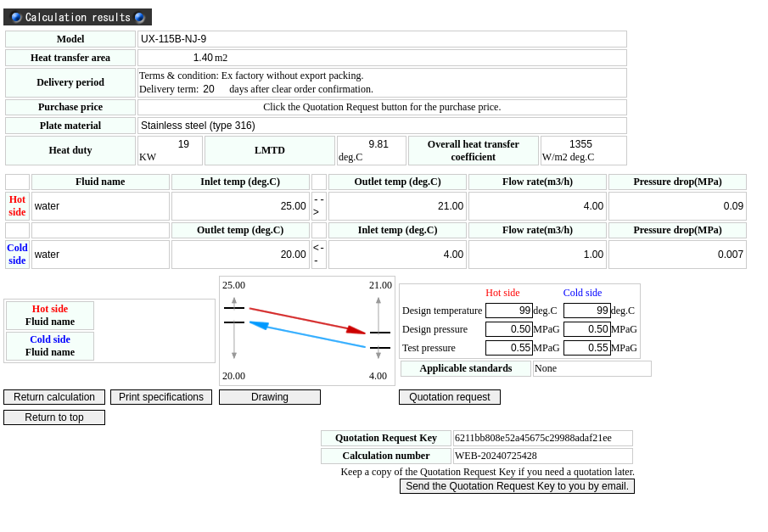The image size is (768, 532).
Task: Select the hot side Design temperature field
Action: click(508, 311)
